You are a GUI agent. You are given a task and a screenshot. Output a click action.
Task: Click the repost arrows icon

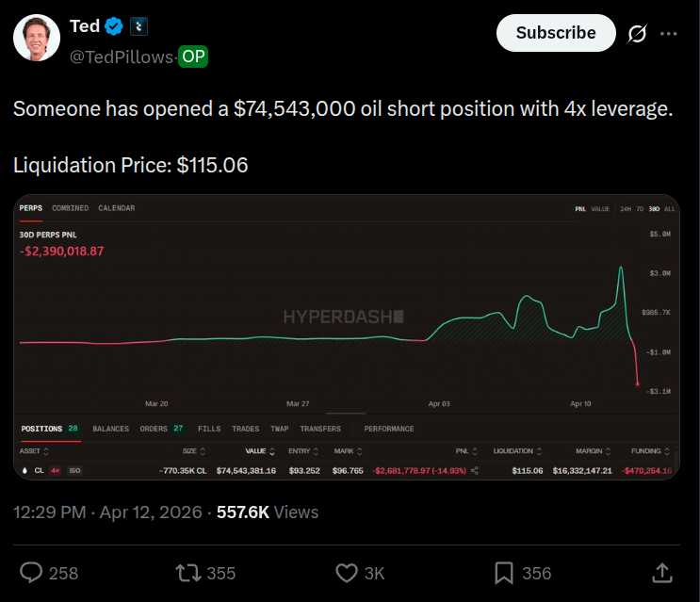point(188,572)
